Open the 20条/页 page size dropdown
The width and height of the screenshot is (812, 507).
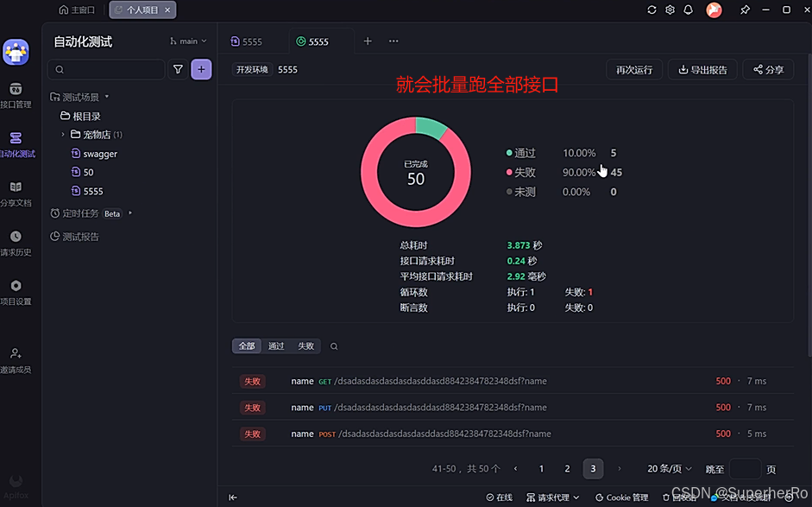(x=668, y=468)
